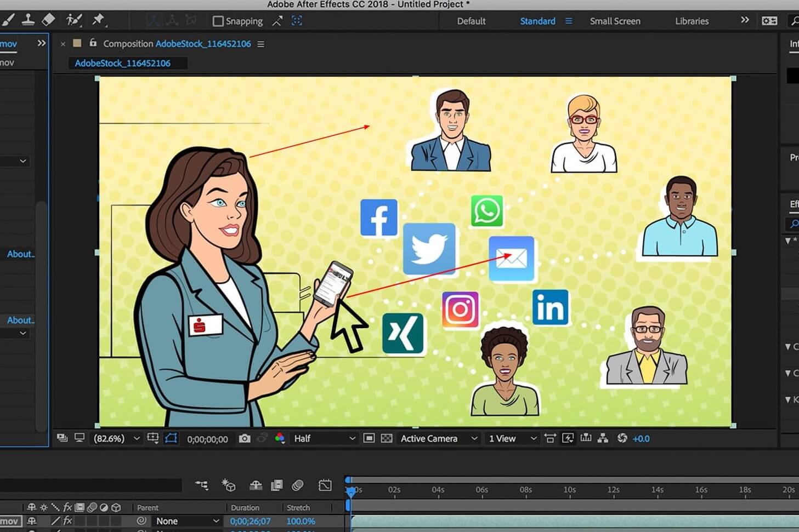
Task: Open the composition flowchart icon
Action: click(x=603, y=438)
